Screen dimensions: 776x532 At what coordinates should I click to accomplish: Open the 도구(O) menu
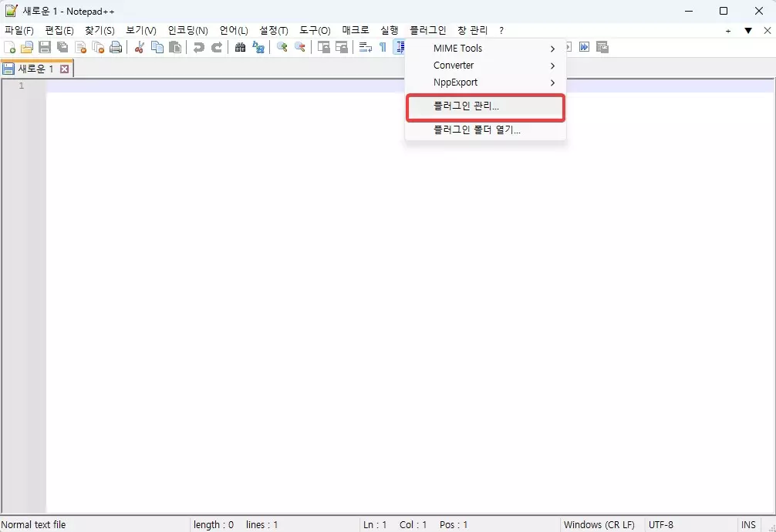(x=315, y=31)
